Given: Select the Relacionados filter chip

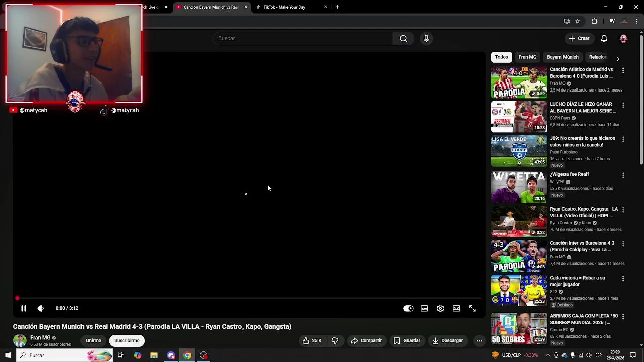Looking at the screenshot, I should (598, 57).
